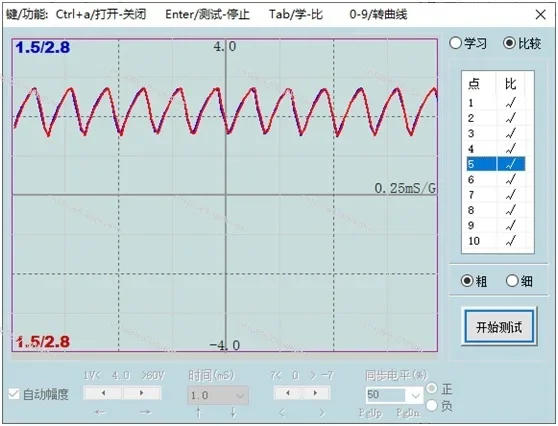Viewport: 558px width, 426px height.
Task: Click the up arrow under time setting
Action: click(199, 413)
